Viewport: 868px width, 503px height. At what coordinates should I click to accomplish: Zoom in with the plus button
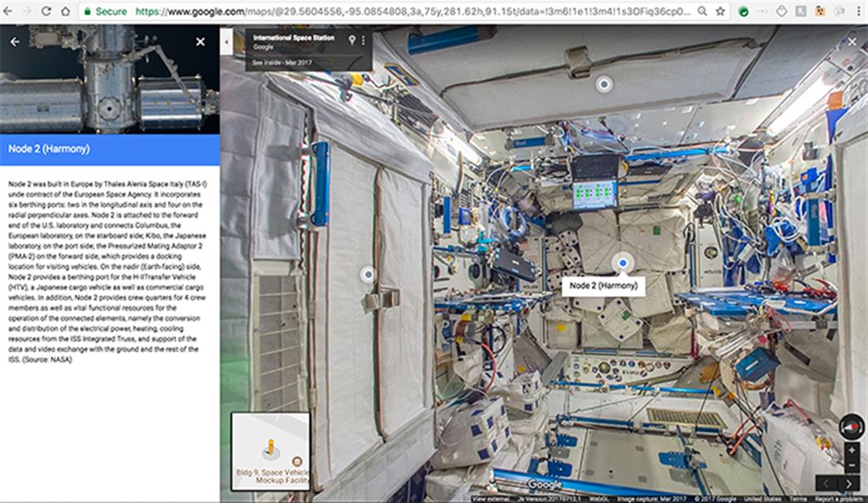tap(851, 449)
